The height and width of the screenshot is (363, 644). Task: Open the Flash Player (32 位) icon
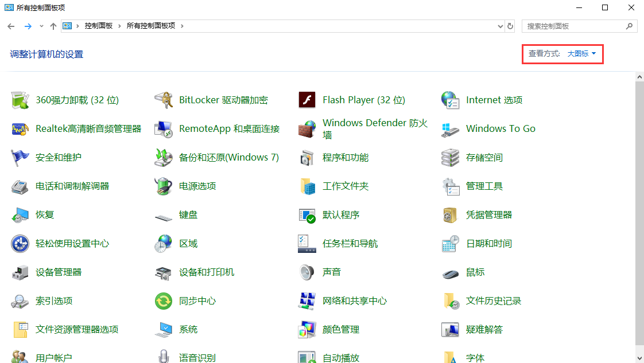tap(307, 100)
